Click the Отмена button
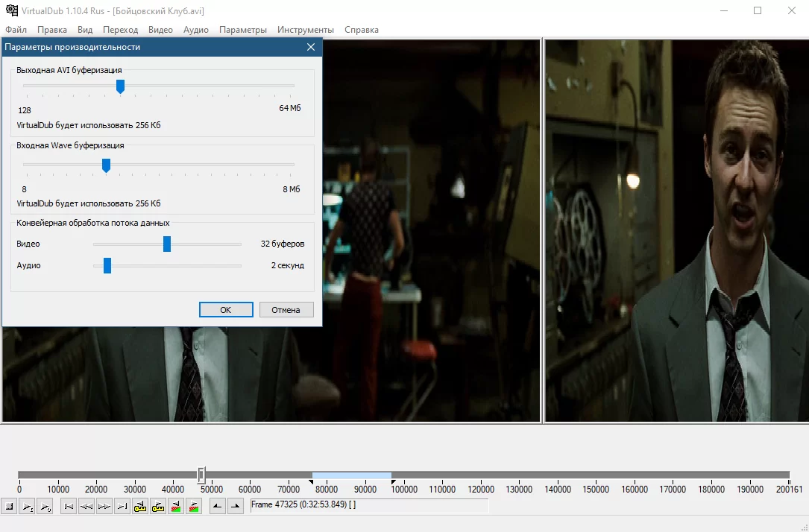This screenshot has width=809, height=532. (286, 310)
